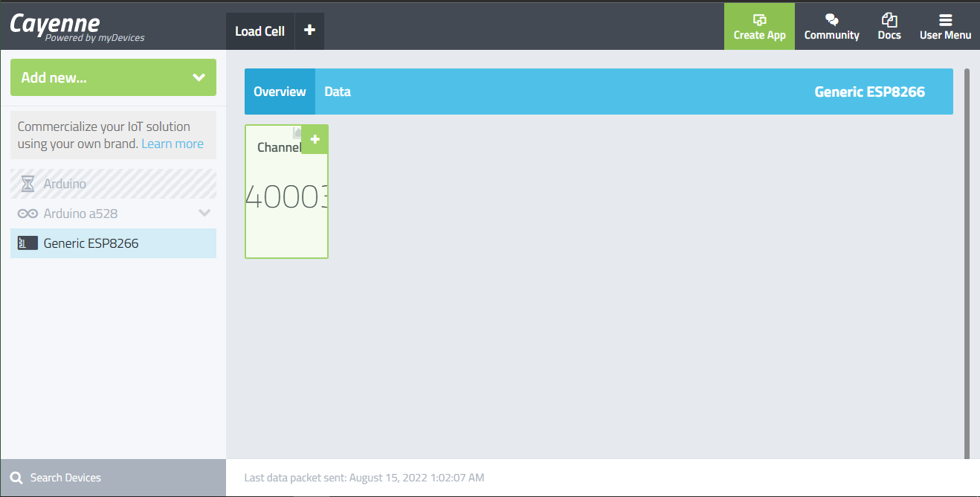This screenshot has width=980, height=497.
Task: Click the Search Devices magnifier icon
Action: coord(16,478)
